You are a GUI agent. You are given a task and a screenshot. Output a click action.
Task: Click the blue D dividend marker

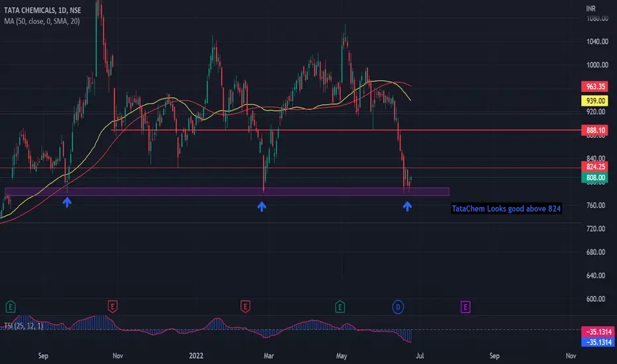point(398,307)
